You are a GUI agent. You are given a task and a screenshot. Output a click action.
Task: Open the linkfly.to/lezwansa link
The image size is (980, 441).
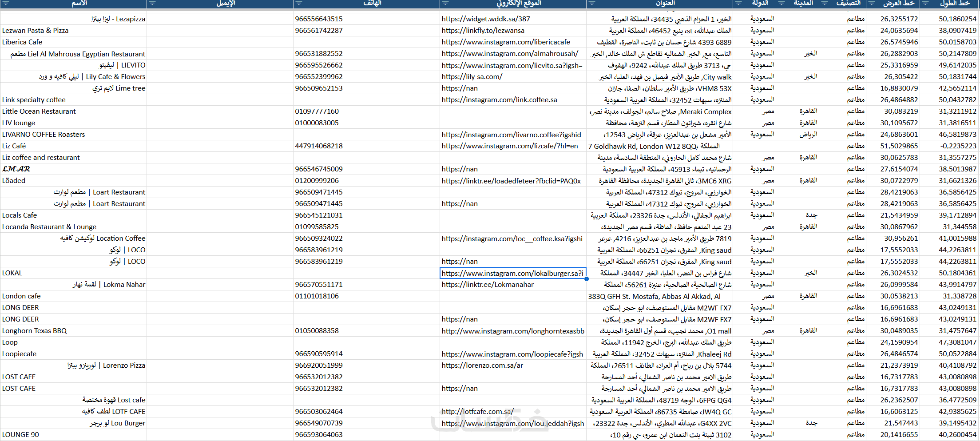[x=483, y=31]
